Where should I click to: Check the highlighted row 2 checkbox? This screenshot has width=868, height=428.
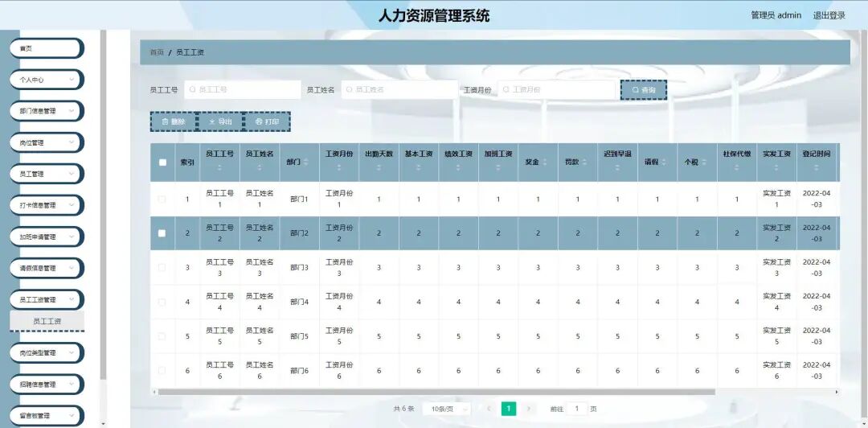tap(162, 233)
